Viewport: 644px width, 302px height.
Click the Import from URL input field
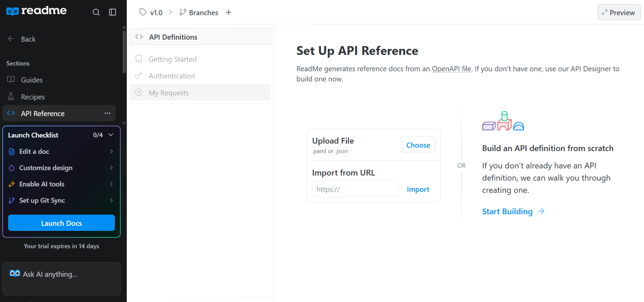coord(355,189)
